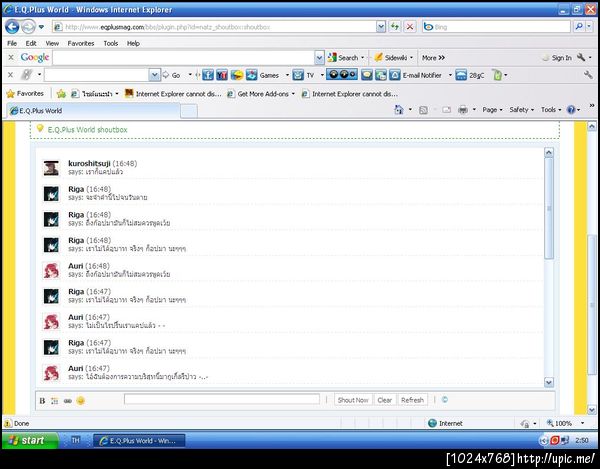This screenshot has height=469, width=600.
Task: Open the zoom level 100% dropdown
Action: 582,423
